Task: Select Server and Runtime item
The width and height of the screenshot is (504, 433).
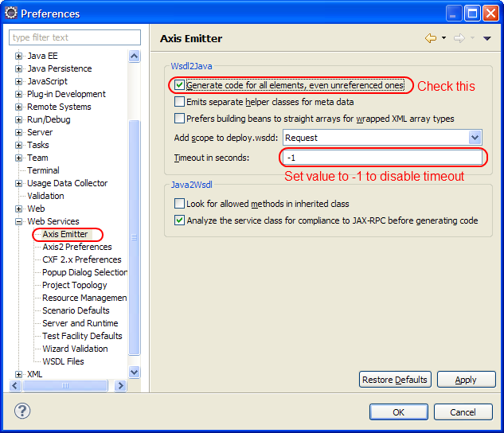Action: coord(80,323)
